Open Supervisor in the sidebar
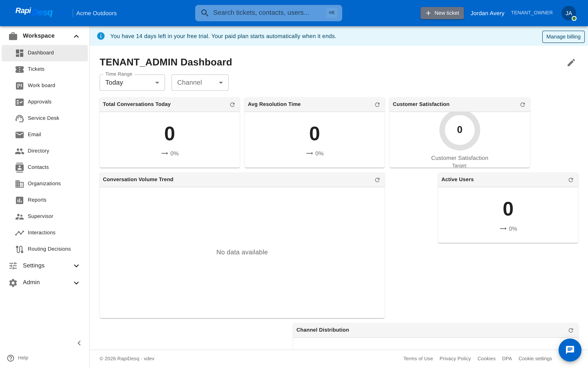 tap(45, 216)
